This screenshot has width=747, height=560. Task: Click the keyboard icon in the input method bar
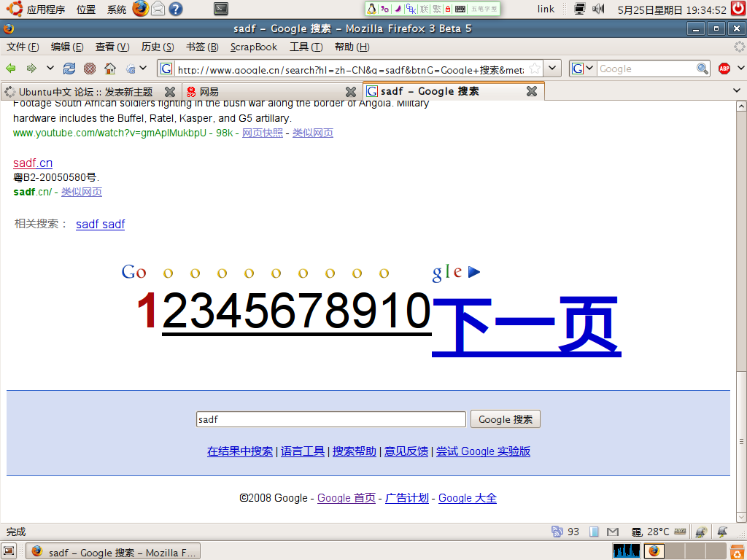[x=460, y=9]
